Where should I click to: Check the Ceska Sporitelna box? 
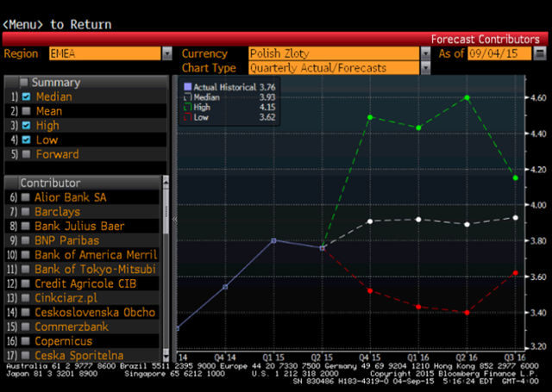tap(25, 356)
